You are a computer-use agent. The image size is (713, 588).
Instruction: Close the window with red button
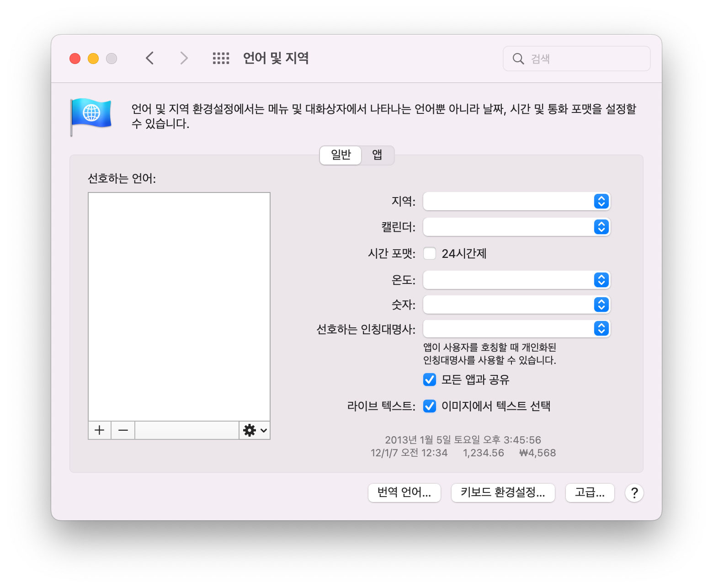click(x=75, y=59)
